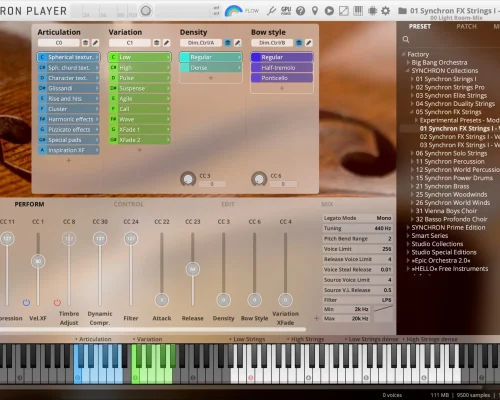Click the round knob in top toolbar

[x=146, y=11]
